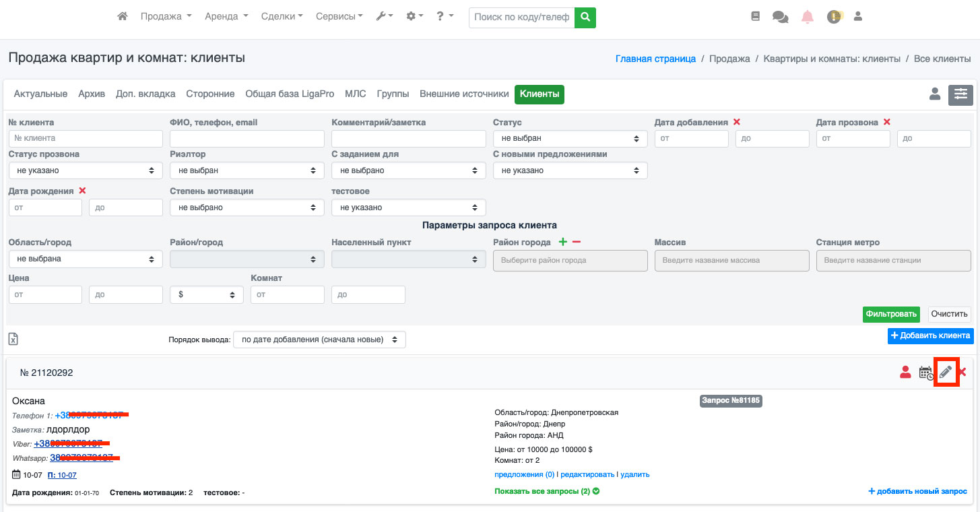Open the chat messages icon
The height and width of the screenshot is (512, 980).
click(780, 18)
